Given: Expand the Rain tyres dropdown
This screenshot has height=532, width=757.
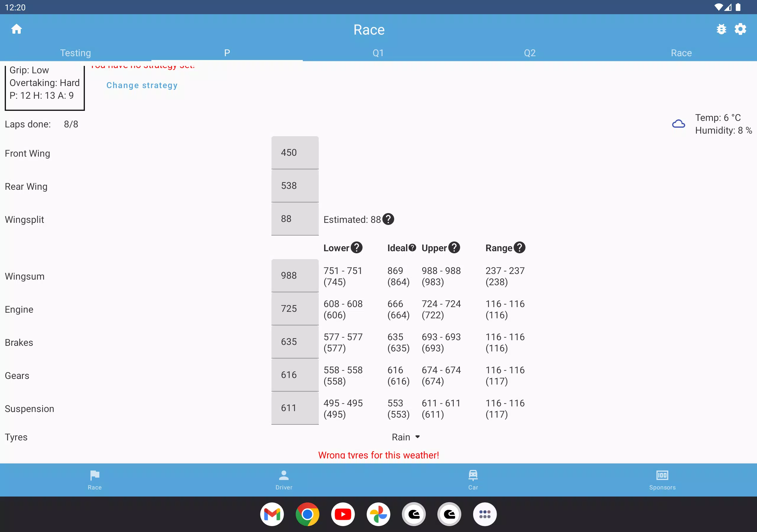Looking at the screenshot, I should point(405,437).
